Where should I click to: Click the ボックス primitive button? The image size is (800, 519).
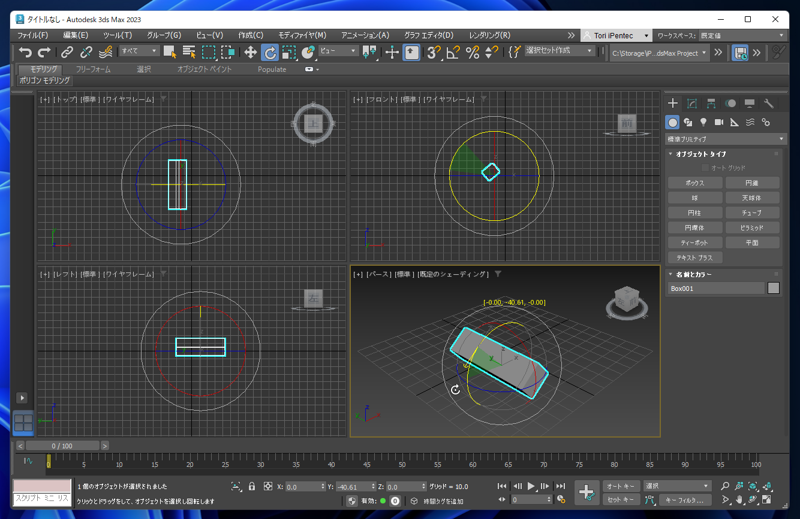695,183
